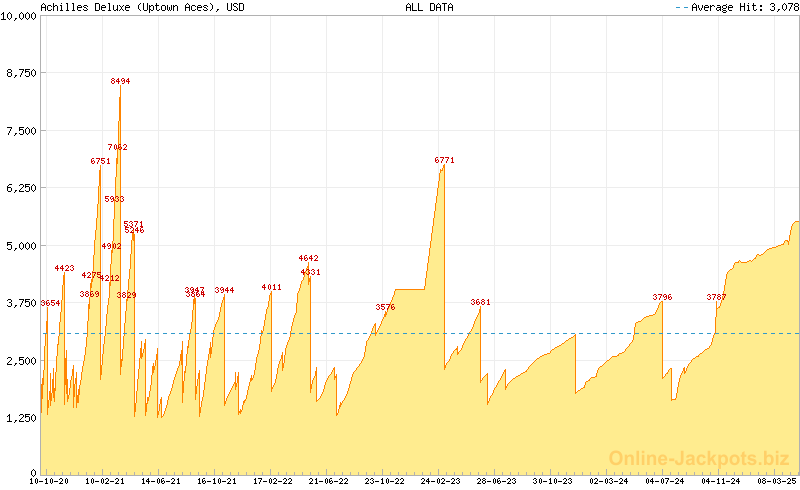
Task: Click the Online-Jackpots.biz watermark
Action: tap(693, 458)
